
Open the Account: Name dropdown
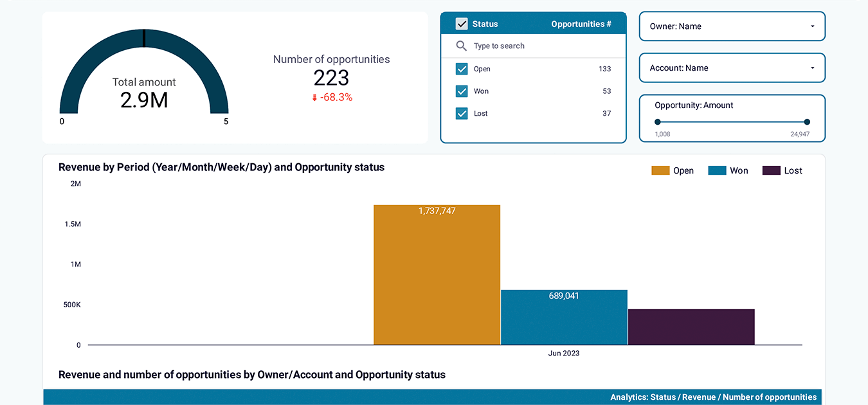732,68
